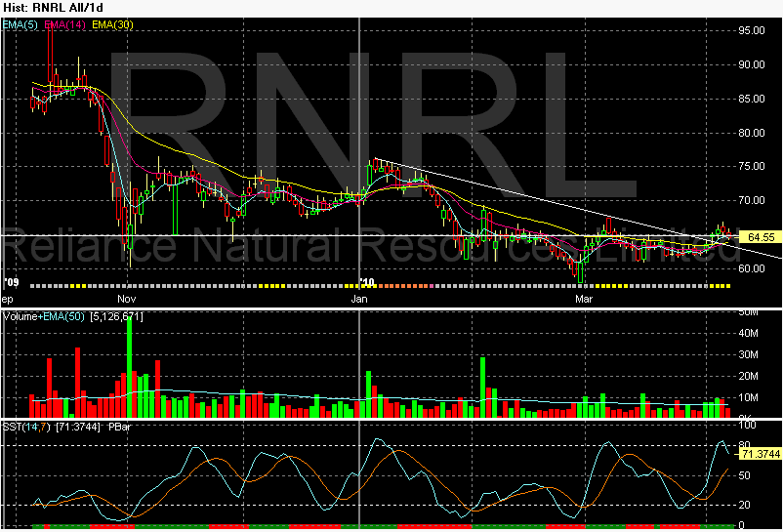Click the 70.00 price axis label
This screenshot has height=532, width=783.
pyautogui.click(x=751, y=200)
